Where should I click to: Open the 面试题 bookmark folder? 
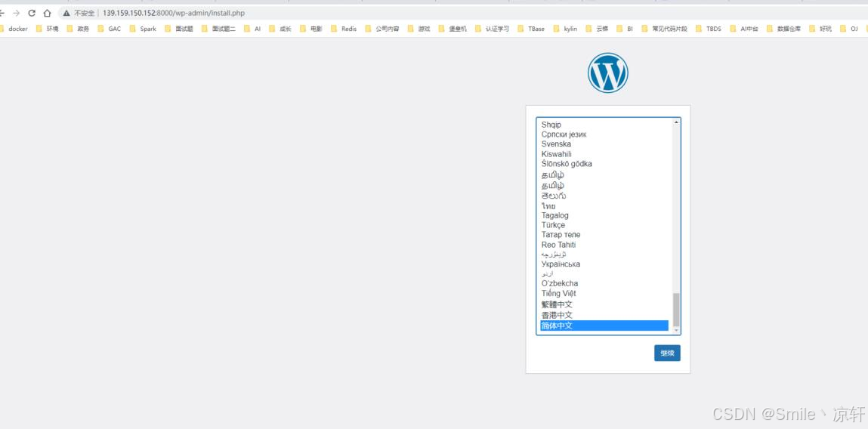179,29
